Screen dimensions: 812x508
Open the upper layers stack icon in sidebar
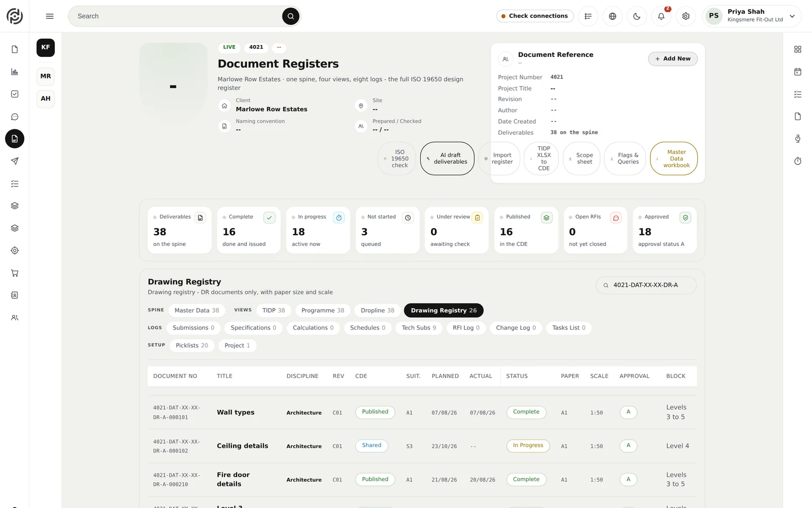15,206
